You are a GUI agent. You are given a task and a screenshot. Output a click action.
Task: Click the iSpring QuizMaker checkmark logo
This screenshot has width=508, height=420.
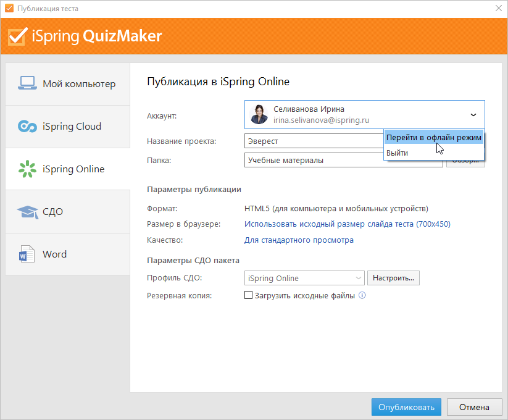[17, 36]
